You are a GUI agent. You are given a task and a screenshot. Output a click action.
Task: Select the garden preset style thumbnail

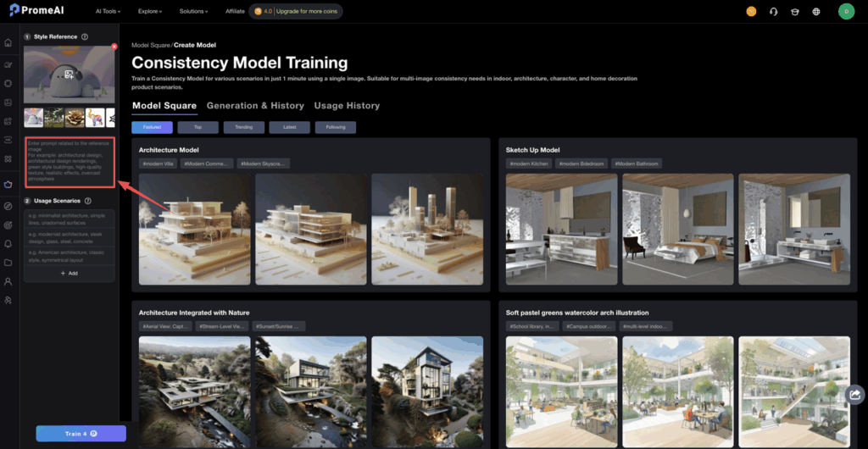point(53,117)
